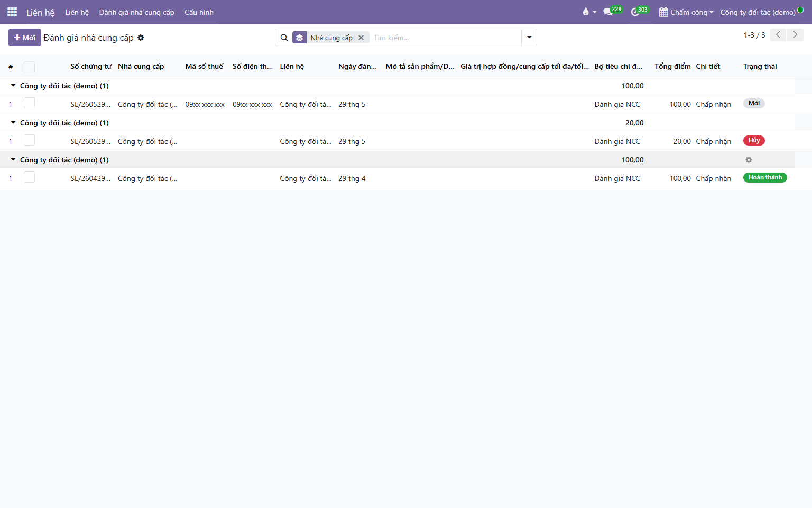Click user online status green dot
Viewport: 812px width, 508px height.
point(800,10)
